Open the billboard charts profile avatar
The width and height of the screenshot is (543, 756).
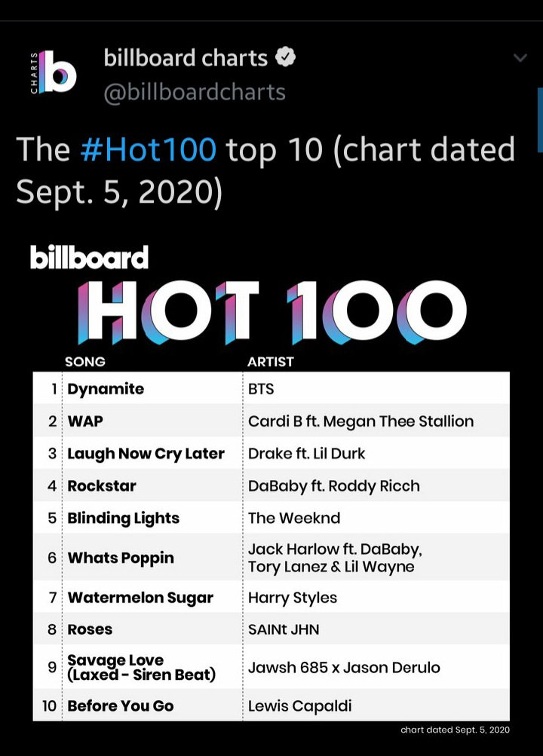[53, 72]
